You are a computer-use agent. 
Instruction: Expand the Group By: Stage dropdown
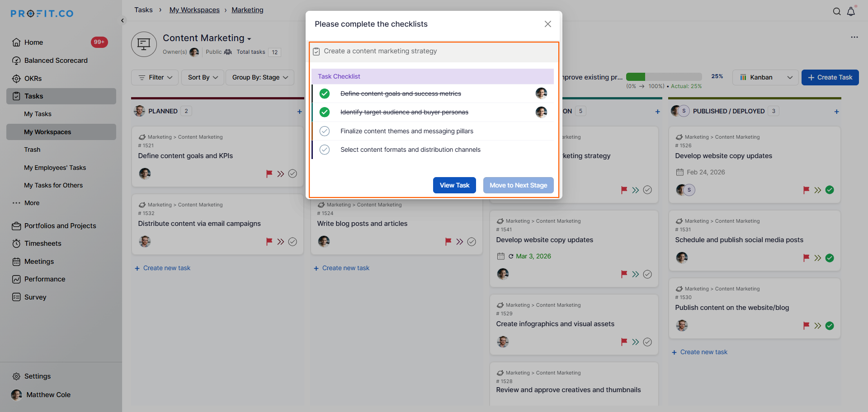(260, 77)
